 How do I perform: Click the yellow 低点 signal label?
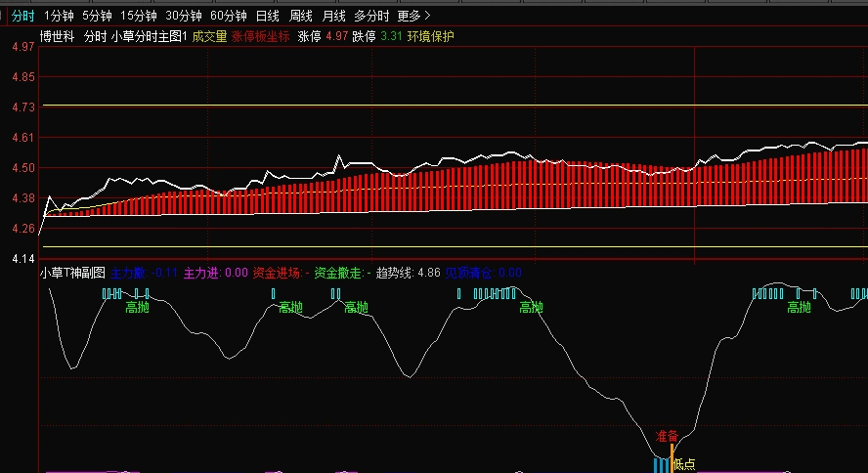[x=684, y=464]
